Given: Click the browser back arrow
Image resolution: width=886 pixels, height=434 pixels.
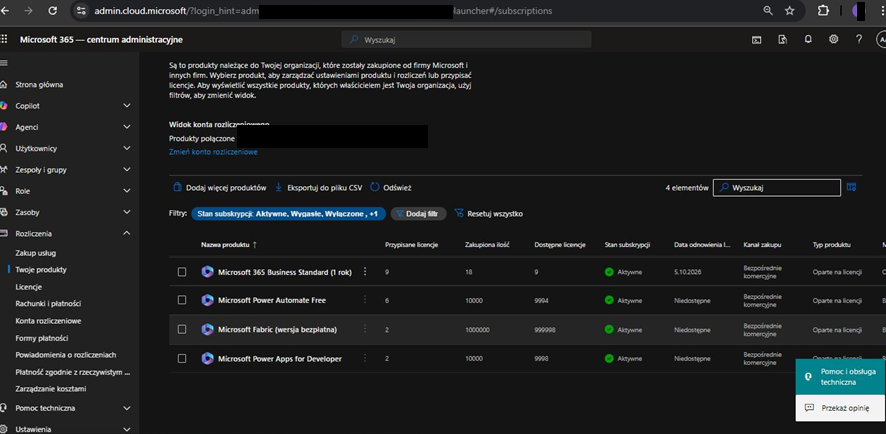Looking at the screenshot, I should (4, 11).
